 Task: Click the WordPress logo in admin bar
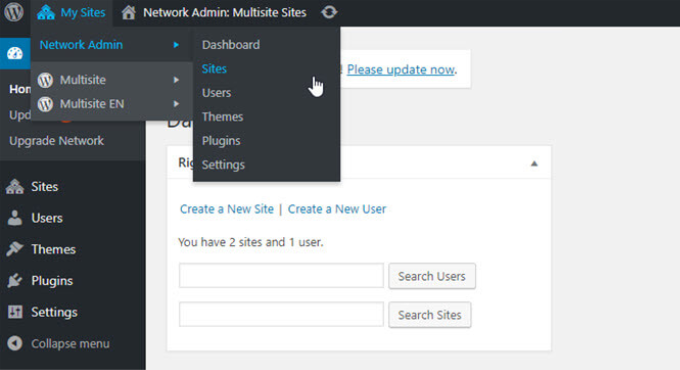[14, 12]
